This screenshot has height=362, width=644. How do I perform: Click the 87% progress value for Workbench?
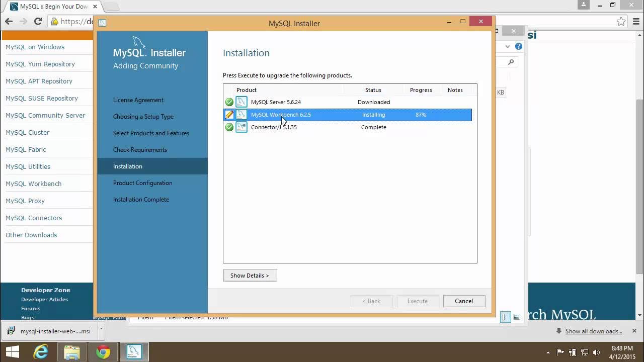pyautogui.click(x=421, y=115)
